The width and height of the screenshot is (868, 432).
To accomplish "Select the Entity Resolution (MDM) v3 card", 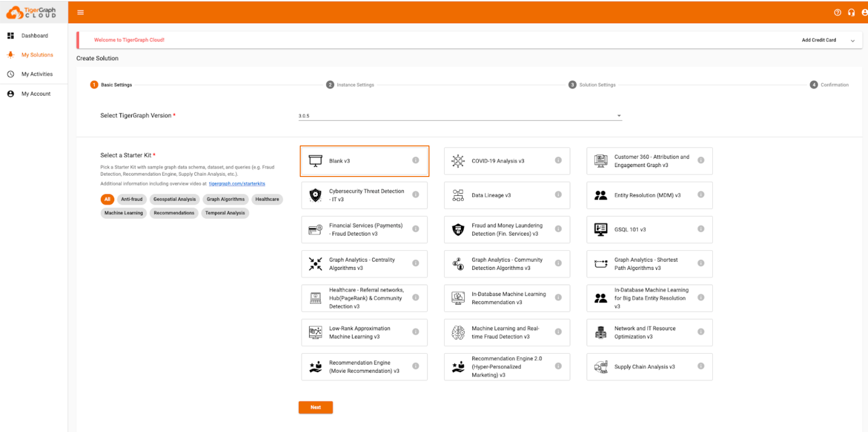I will 649,195.
